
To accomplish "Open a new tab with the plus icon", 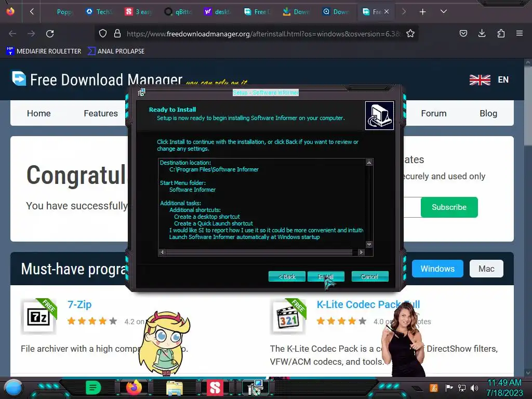I will [422, 12].
